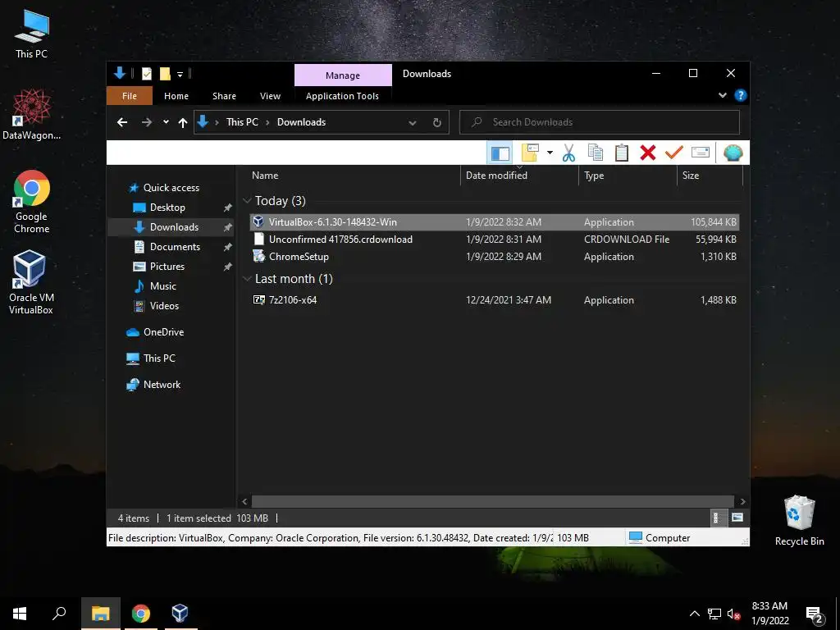The height and width of the screenshot is (630, 840).
Task: Select the 7z2106-x64 file
Action: coord(495,300)
